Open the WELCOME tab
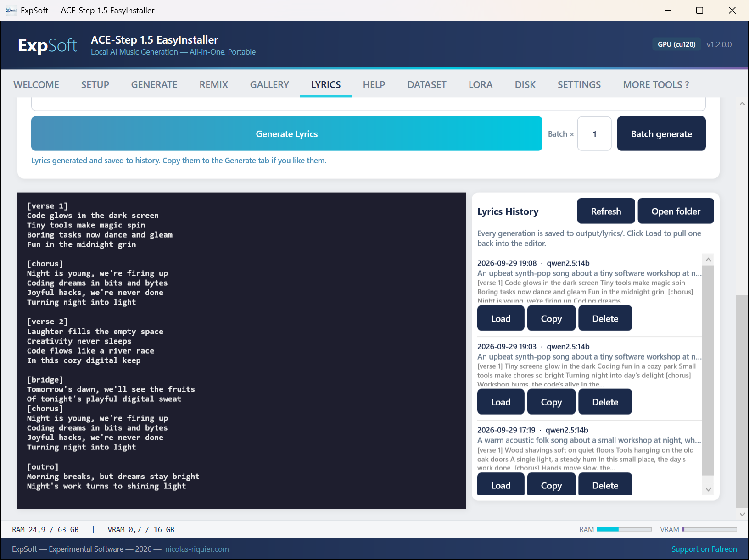749x560 pixels. click(36, 84)
